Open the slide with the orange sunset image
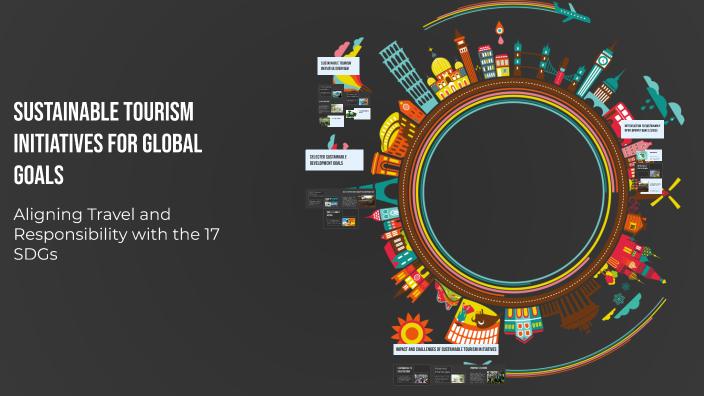 click(341, 219)
